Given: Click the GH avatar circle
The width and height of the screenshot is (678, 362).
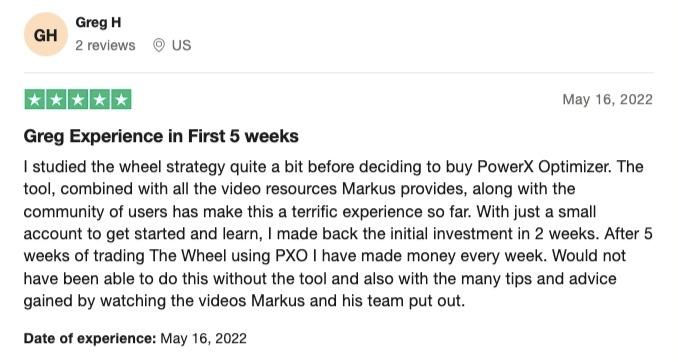Looking at the screenshot, I should pyautogui.click(x=45, y=35).
